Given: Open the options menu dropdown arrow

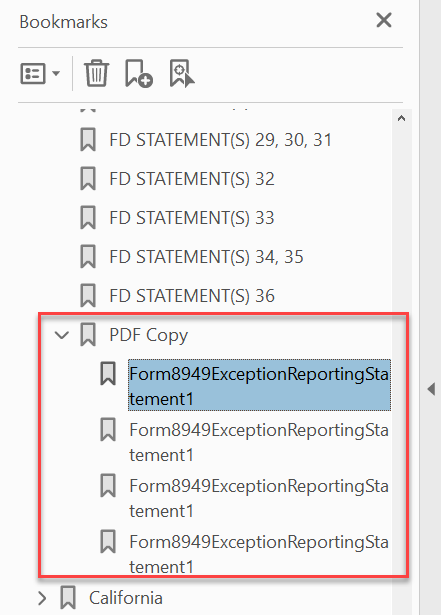Looking at the screenshot, I should tap(56, 73).
